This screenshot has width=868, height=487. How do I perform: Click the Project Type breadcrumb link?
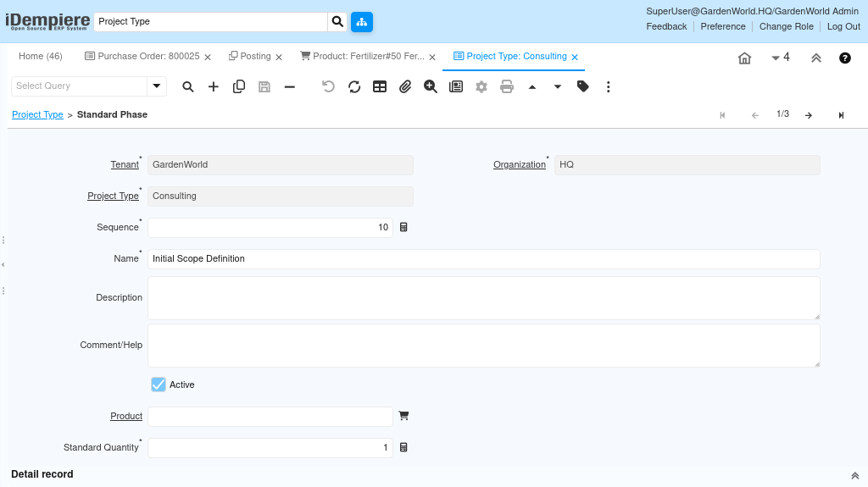[x=37, y=114]
